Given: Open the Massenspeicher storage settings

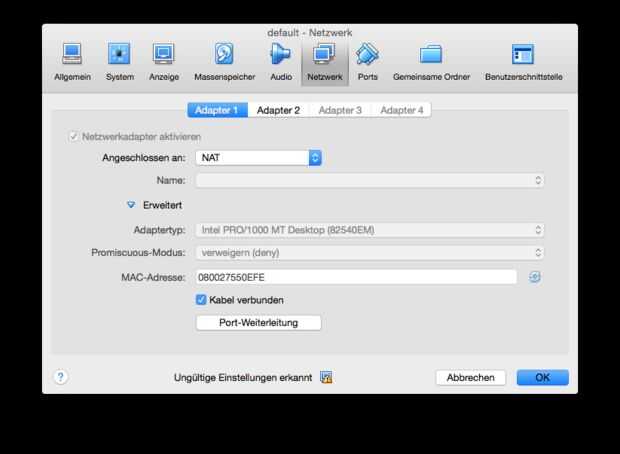Looking at the screenshot, I should tap(224, 62).
